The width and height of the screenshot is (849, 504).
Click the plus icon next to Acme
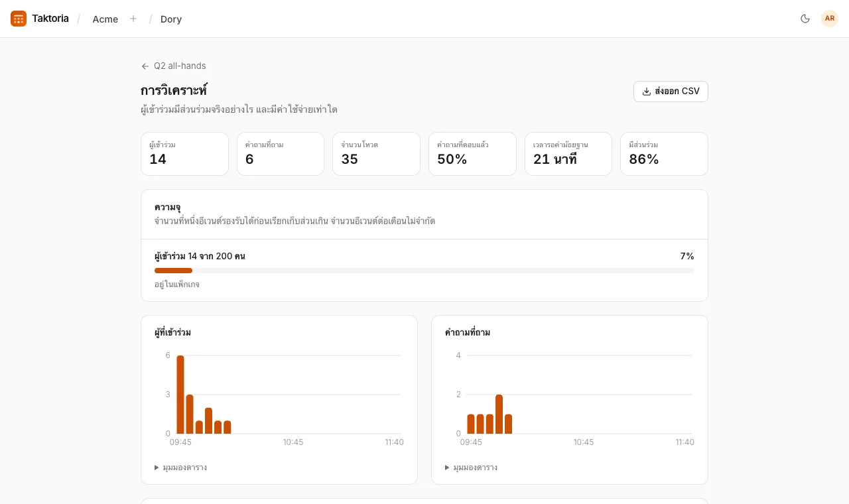point(133,19)
